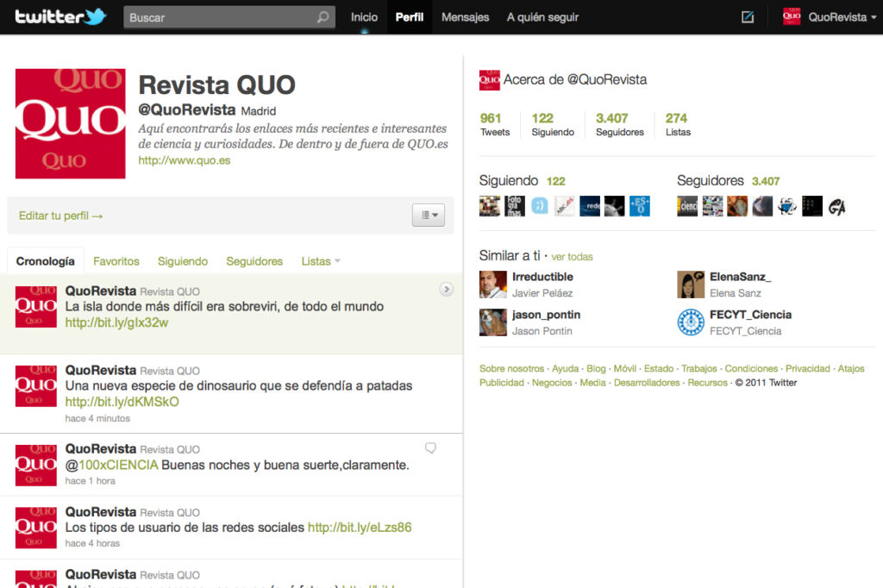
Task: Click Sobre nosotros footer link
Action: (512, 368)
